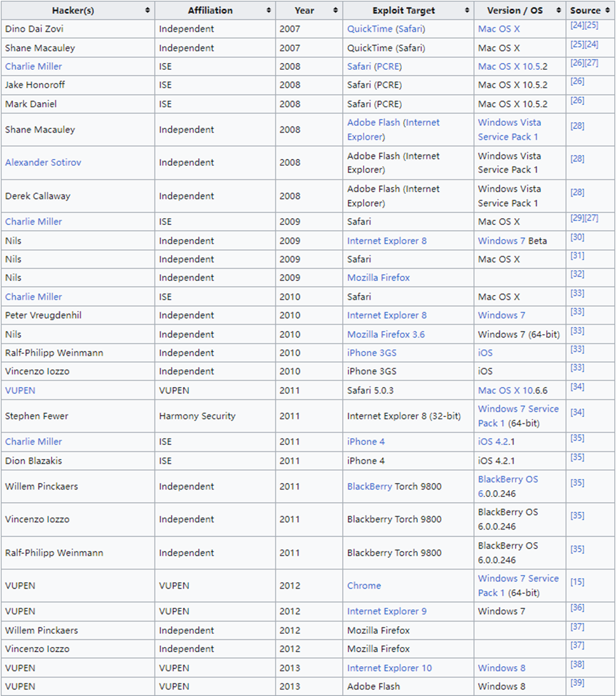Click the Windows 8 link
This screenshot has width=616, height=696.
pos(502,668)
